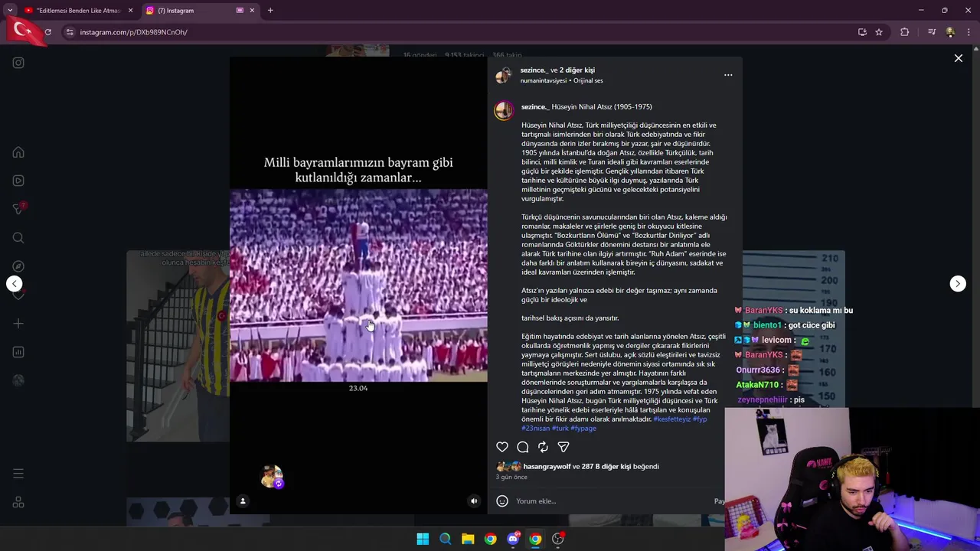Open hasangraywolf profile from likes
Viewport: 980px width, 551px height.
pyautogui.click(x=547, y=467)
